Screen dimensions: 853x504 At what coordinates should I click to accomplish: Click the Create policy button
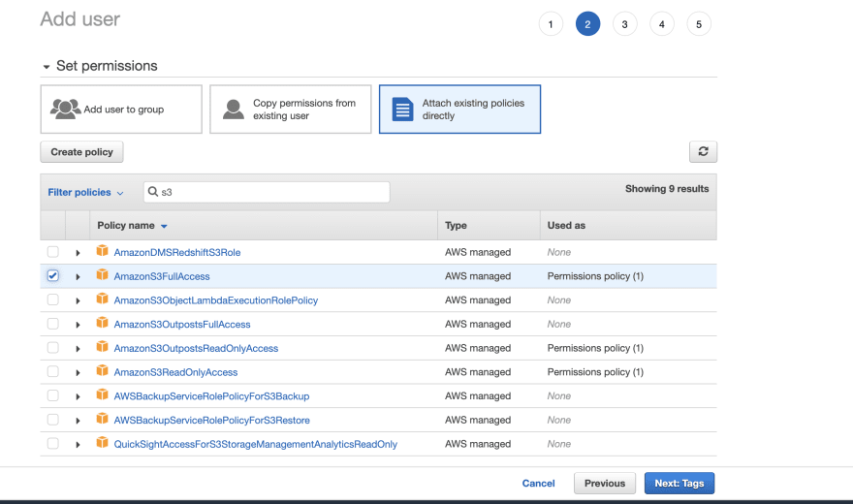click(x=81, y=152)
